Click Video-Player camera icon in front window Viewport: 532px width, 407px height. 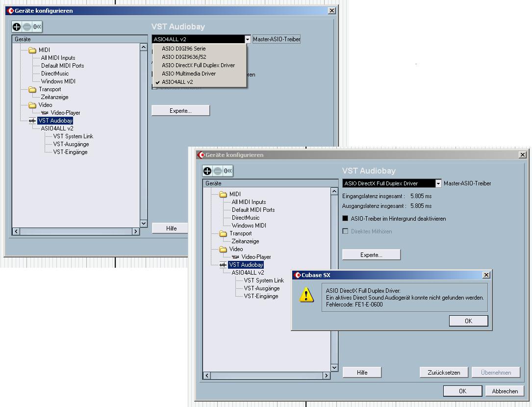(235, 257)
